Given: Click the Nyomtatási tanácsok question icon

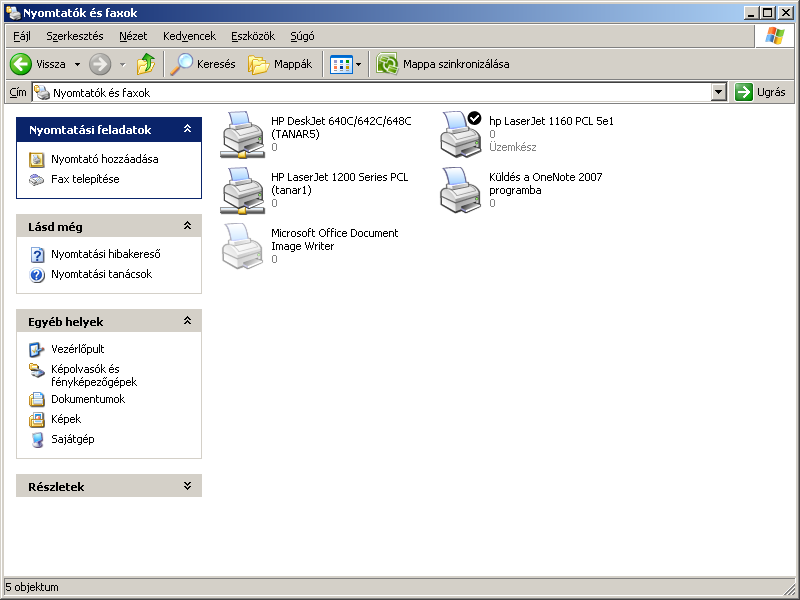Looking at the screenshot, I should tap(37, 274).
